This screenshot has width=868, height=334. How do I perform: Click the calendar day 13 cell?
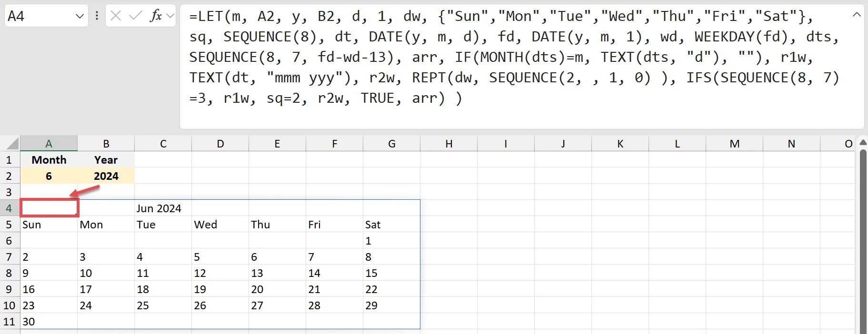click(x=277, y=273)
